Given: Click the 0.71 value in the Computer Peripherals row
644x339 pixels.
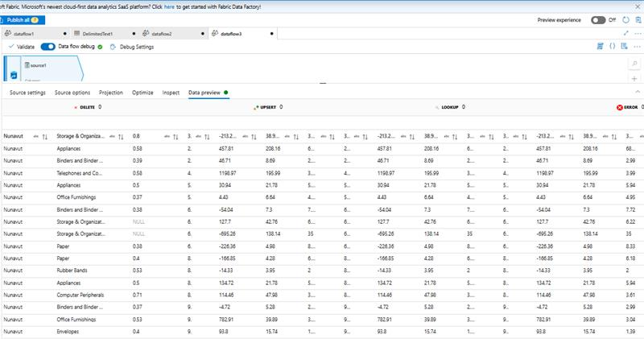Looking at the screenshot, I should click(x=137, y=295).
